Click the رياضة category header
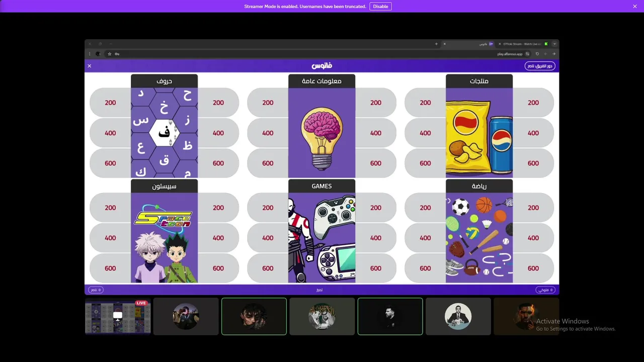Viewport: 644px width, 362px height. coord(479,186)
